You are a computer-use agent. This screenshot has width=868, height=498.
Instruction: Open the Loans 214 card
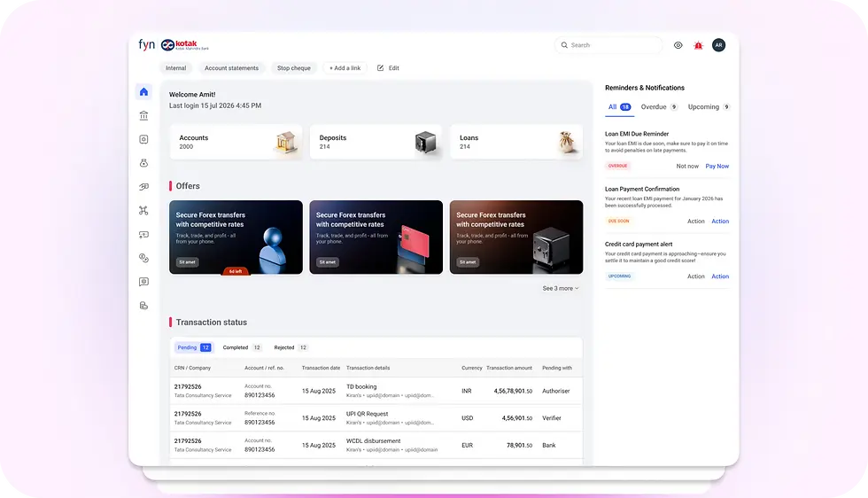click(516, 142)
